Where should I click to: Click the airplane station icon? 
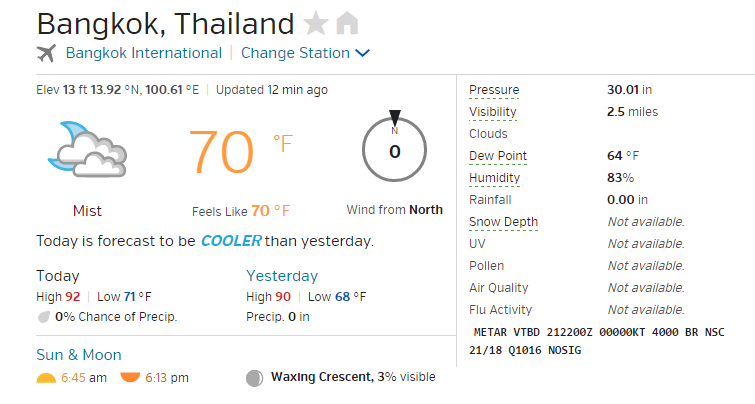tap(46, 53)
